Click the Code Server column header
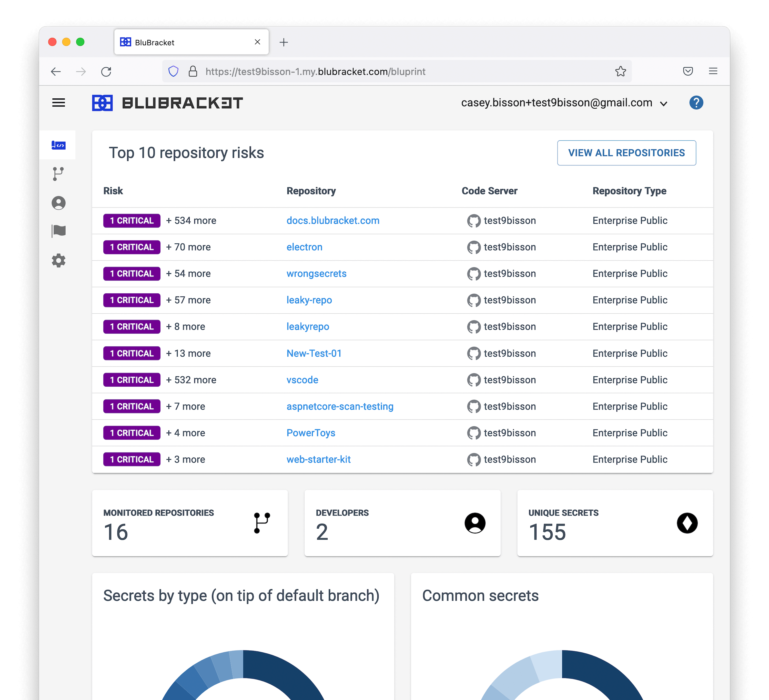 click(x=489, y=191)
